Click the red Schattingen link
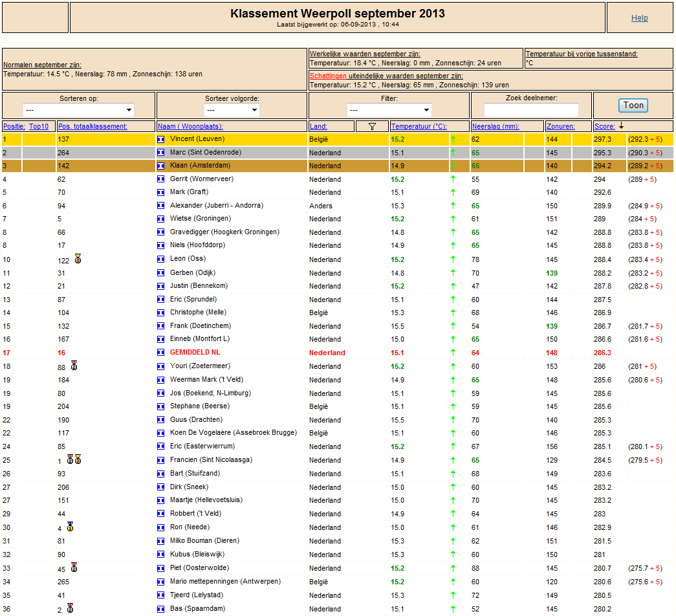676x616 pixels. (328, 76)
